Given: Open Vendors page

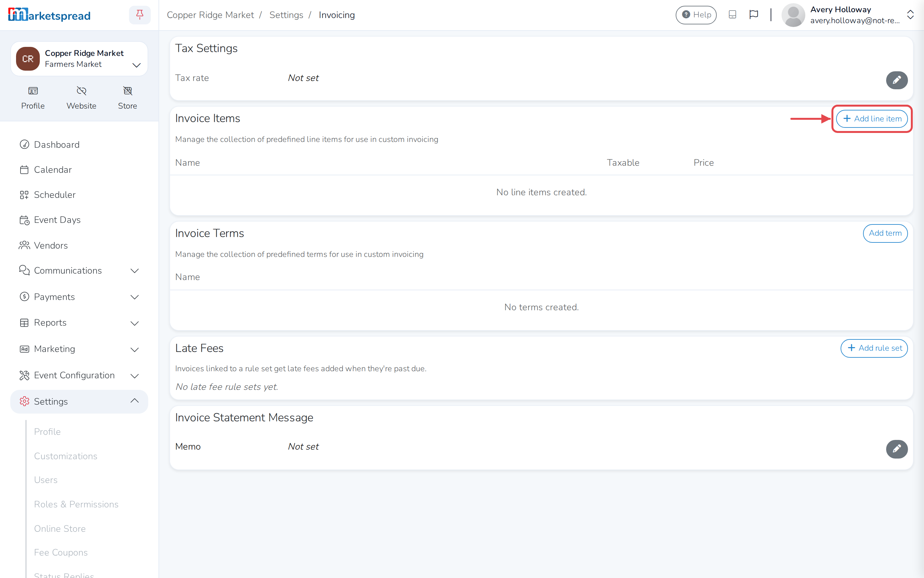Looking at the screenshot, I should tap(79, 245).
